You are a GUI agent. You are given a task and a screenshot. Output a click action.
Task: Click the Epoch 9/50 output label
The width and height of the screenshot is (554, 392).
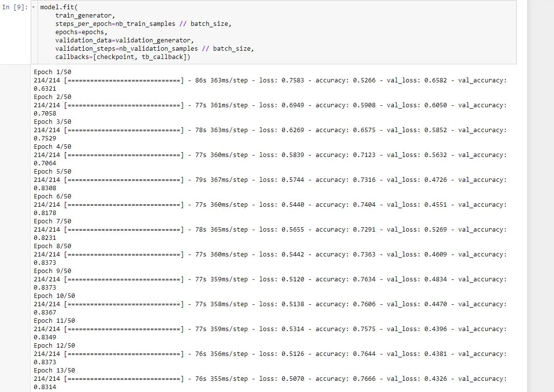(x=52, y=271)
